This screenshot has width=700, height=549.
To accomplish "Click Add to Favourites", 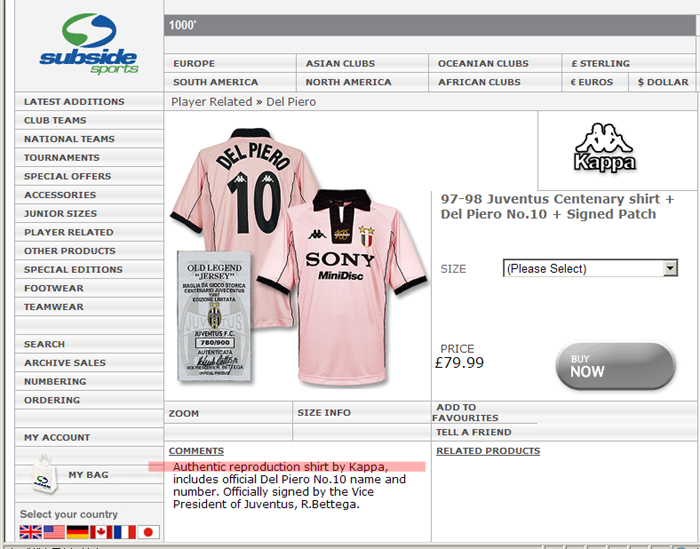I will 465,412.
